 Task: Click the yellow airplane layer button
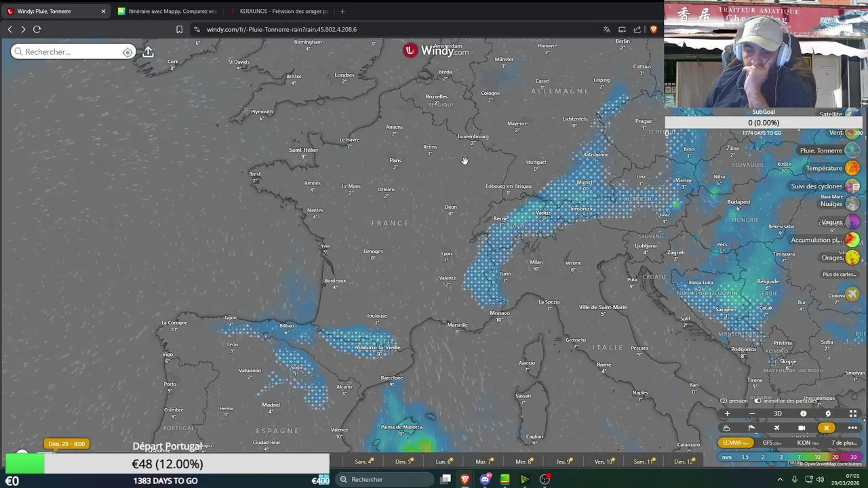click(852, 293)
